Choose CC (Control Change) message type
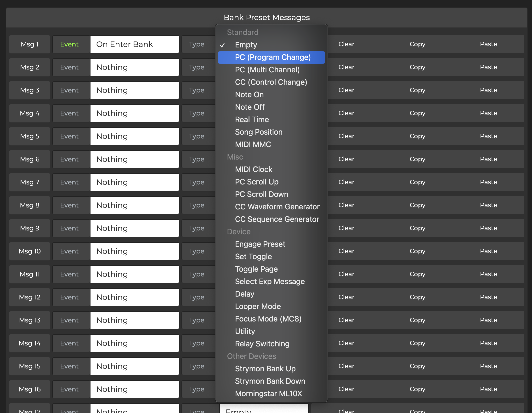This screenshot has height=413, width=532. point(271,82)
